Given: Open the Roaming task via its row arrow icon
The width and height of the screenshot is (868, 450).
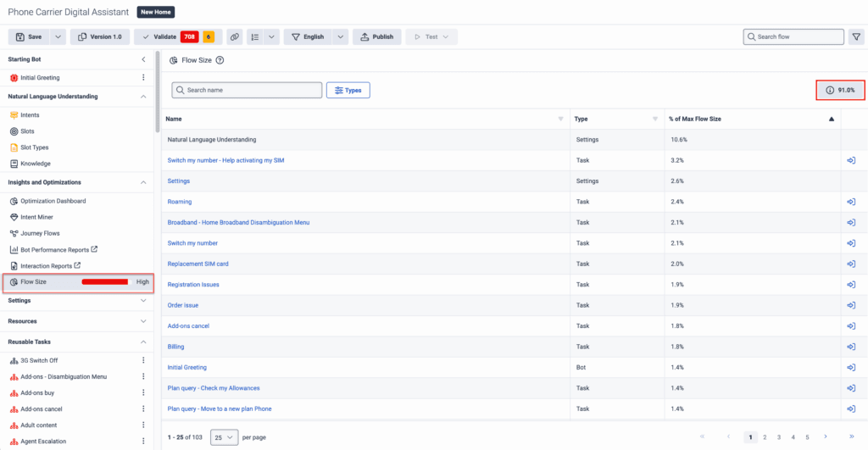Looking at the screenshot, I should pyautogui.click(x=850, y=202).
